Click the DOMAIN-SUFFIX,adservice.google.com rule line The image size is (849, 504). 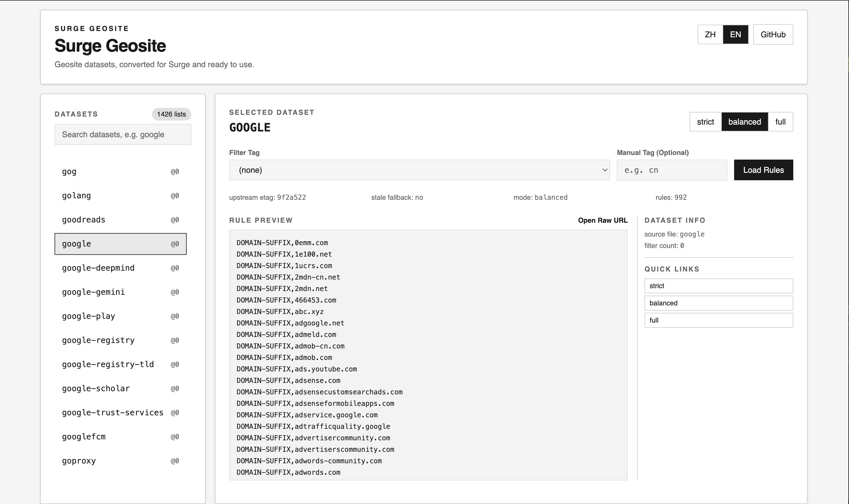click(307, 415)
